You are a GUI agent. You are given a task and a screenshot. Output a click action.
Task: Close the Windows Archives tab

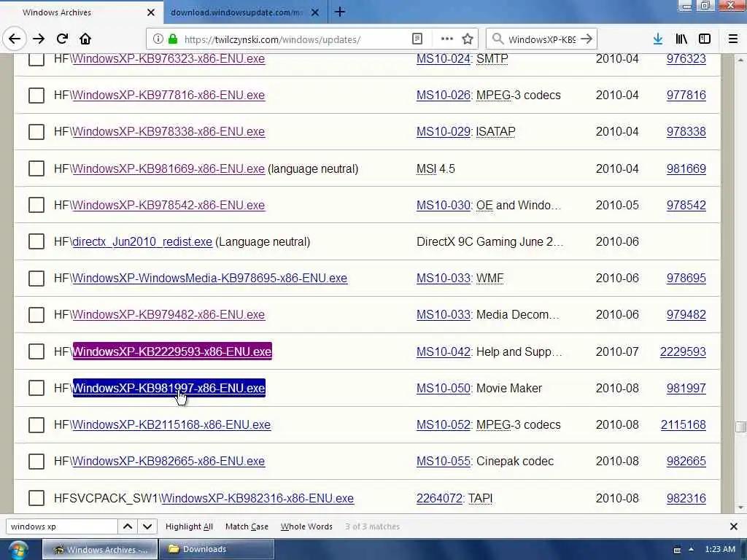[x=151, y=12]
